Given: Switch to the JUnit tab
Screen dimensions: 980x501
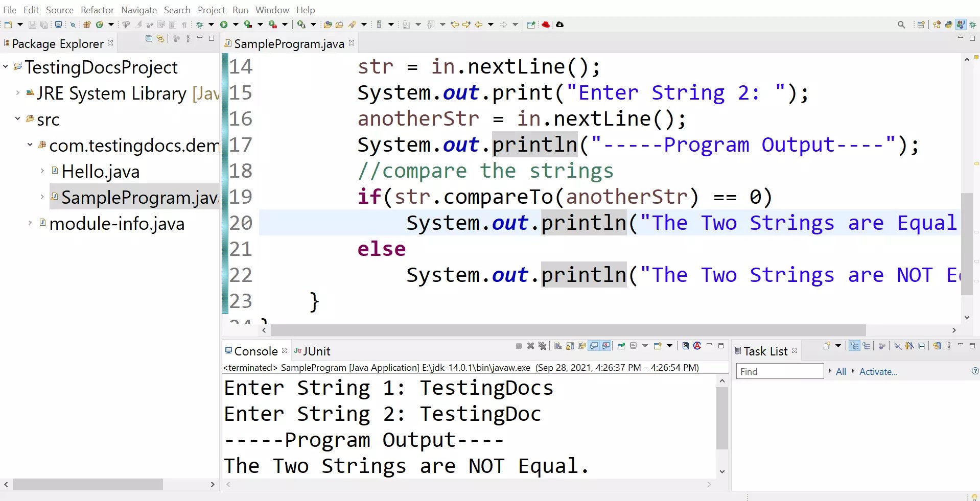Looking at the screenshot, I should click(x=313, y=351).
